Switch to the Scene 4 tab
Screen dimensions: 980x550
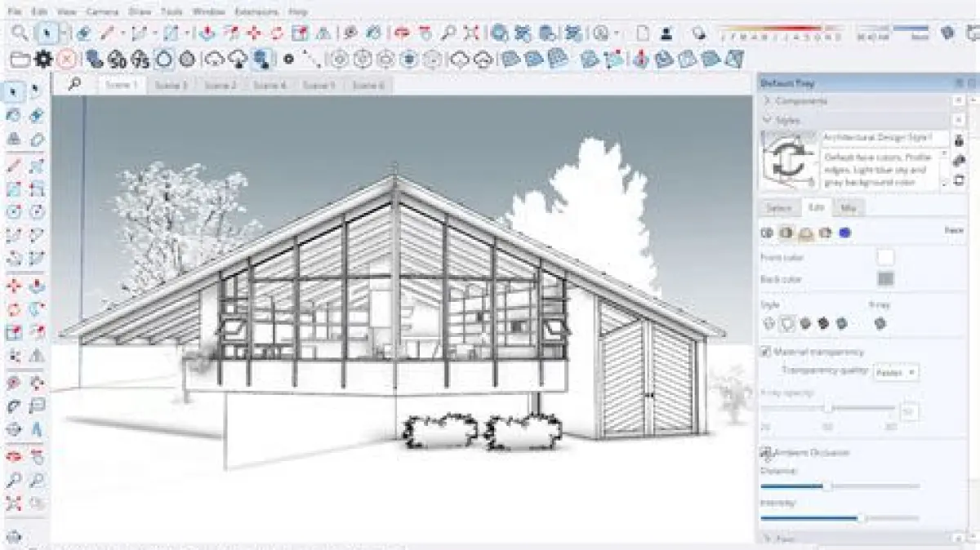tap(269, 85)
